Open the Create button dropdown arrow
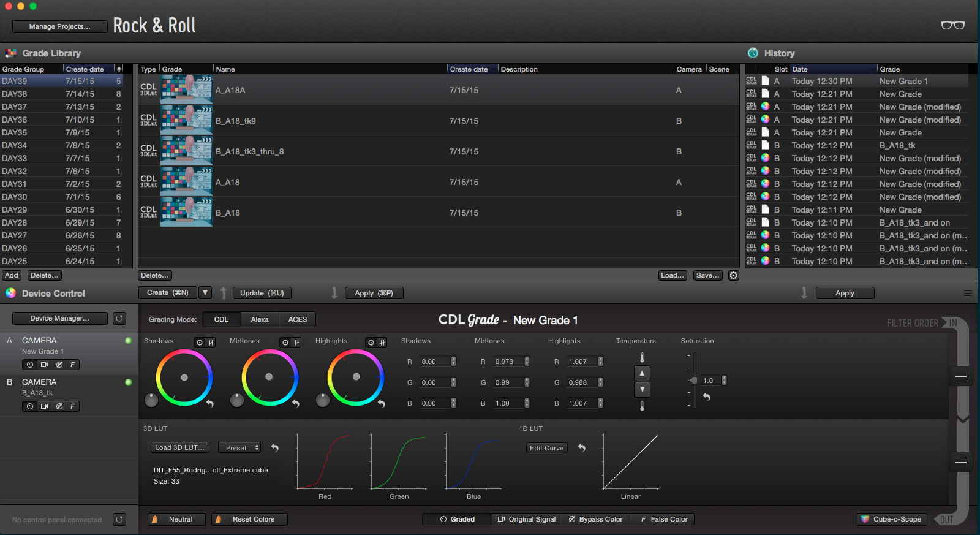This screenshot has height=535, width=980. [205, 293]
